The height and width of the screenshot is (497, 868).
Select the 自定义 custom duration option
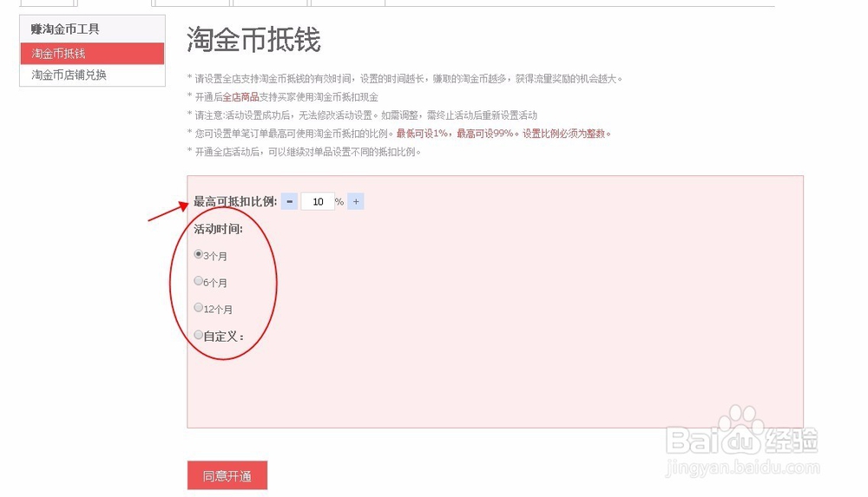(x=198, y=334)
